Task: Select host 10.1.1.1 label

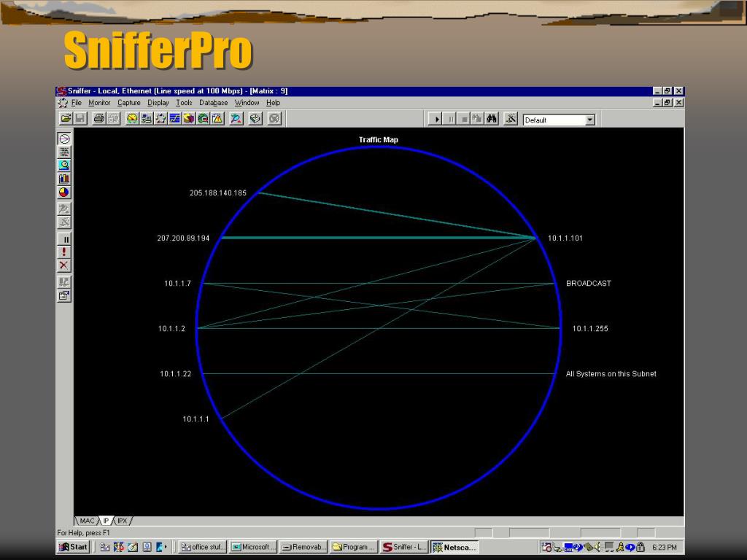Action: tap(196, 419)
